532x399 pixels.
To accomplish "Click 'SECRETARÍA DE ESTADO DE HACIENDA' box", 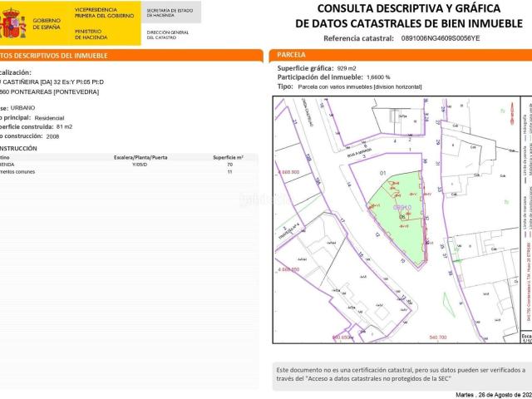I will [170, 13].
